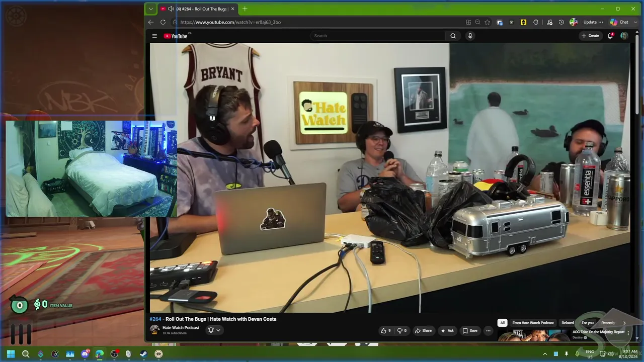Open Steam from the taskbar

click(144, 354)
